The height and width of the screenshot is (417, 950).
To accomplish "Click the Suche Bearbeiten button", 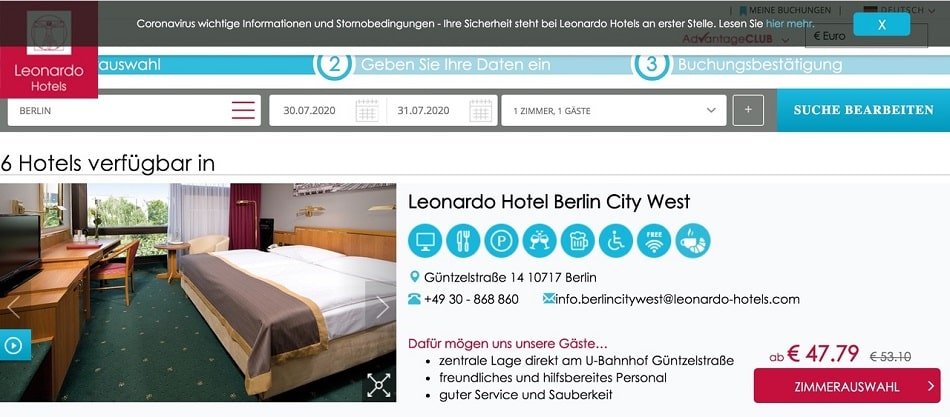I will tap(863, 110).
